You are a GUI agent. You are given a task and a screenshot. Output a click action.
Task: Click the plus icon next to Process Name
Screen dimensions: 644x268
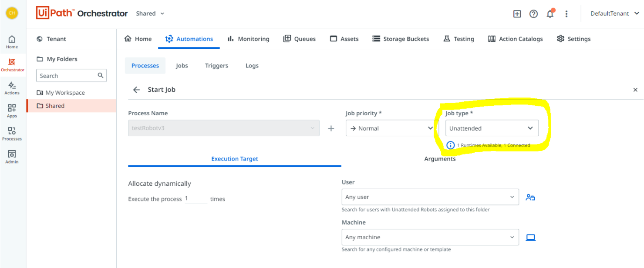(x=331, y=128)
